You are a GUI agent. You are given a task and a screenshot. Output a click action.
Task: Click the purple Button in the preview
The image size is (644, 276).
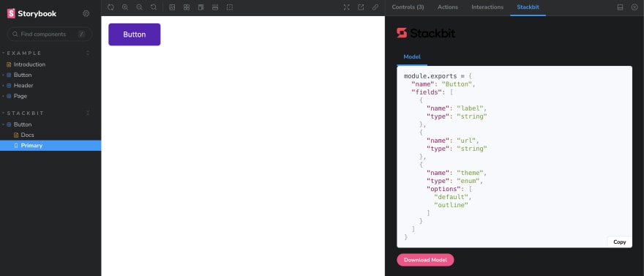pos(135,34)
